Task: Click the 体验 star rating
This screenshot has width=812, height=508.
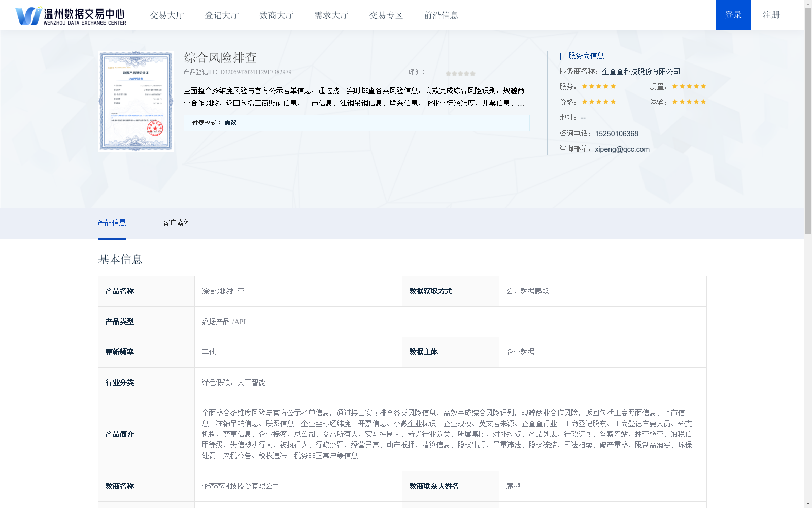Action: [x=689, y=102]
